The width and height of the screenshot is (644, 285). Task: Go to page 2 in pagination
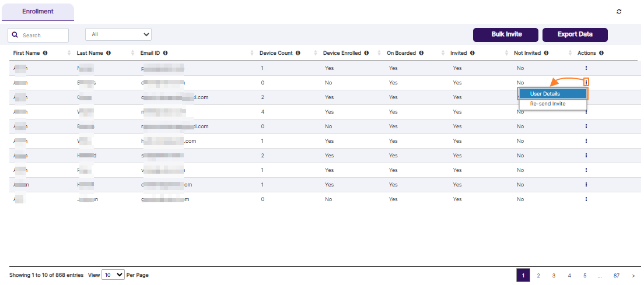tap(538, 276)
